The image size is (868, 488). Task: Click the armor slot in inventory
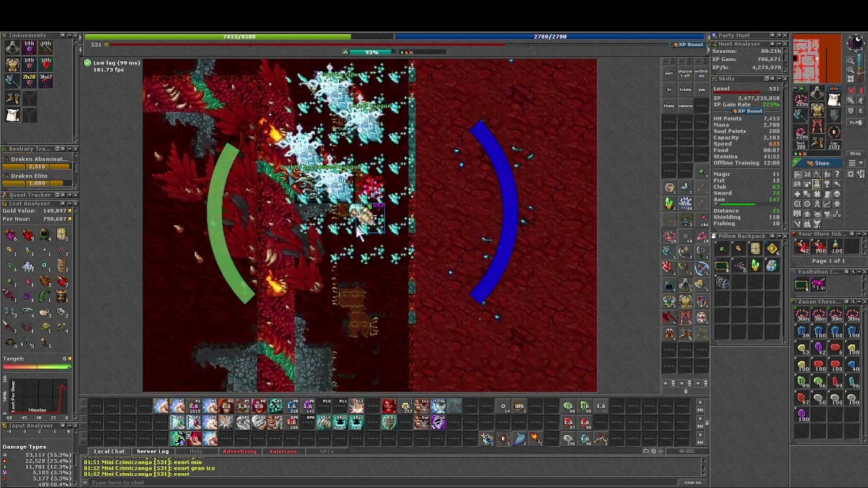click(817, 109)
